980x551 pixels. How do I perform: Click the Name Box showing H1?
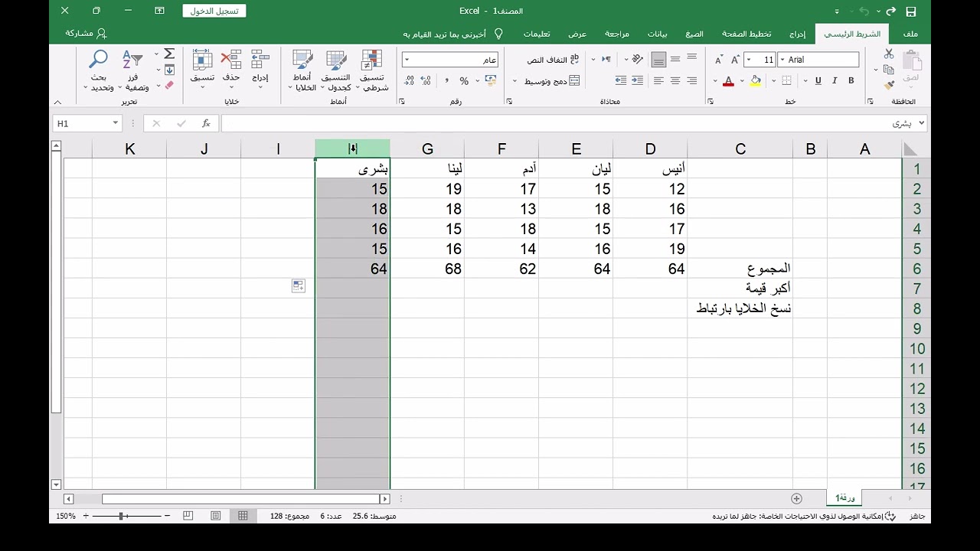87,123
